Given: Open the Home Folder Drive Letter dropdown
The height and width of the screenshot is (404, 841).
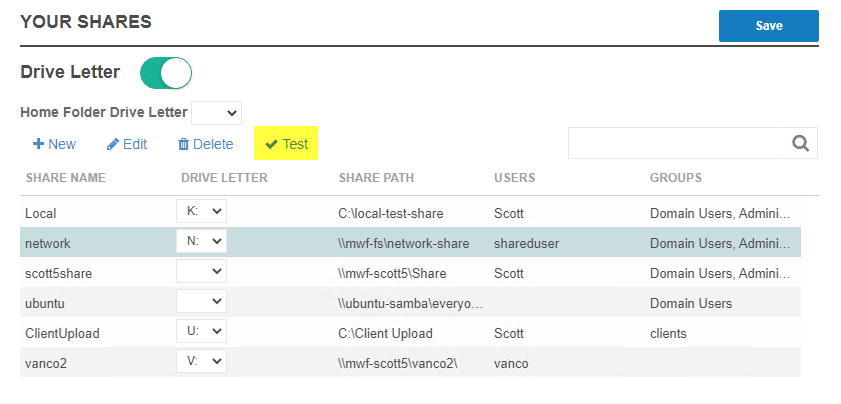Looking at the screenshot, I should (x=216, y=113).
